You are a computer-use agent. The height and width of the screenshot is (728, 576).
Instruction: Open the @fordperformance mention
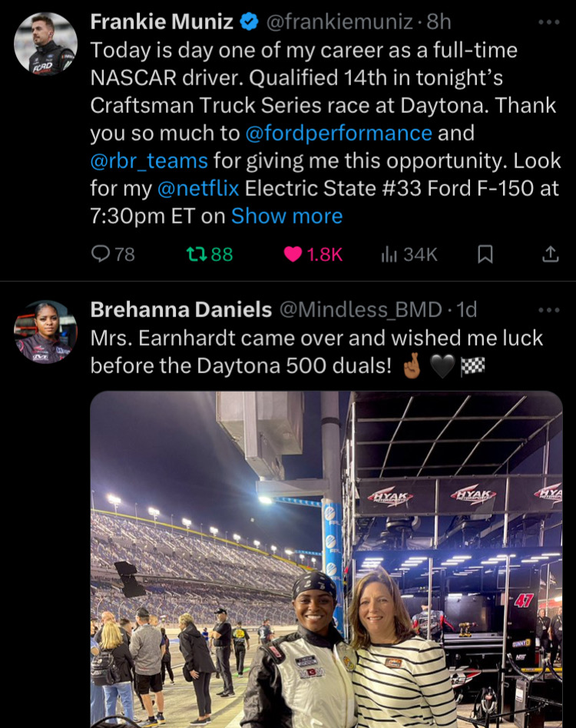339,133
